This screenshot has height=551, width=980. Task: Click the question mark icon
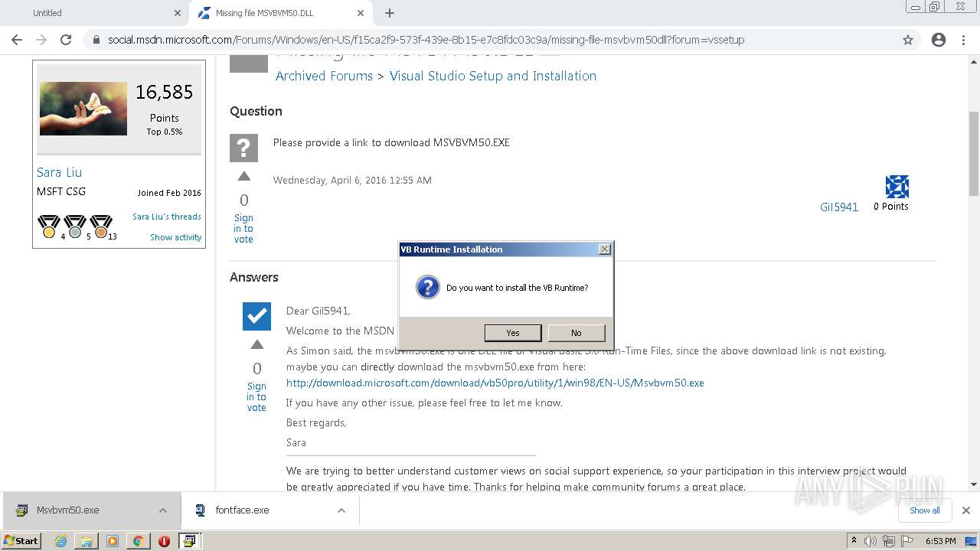(x=243, y=148)
